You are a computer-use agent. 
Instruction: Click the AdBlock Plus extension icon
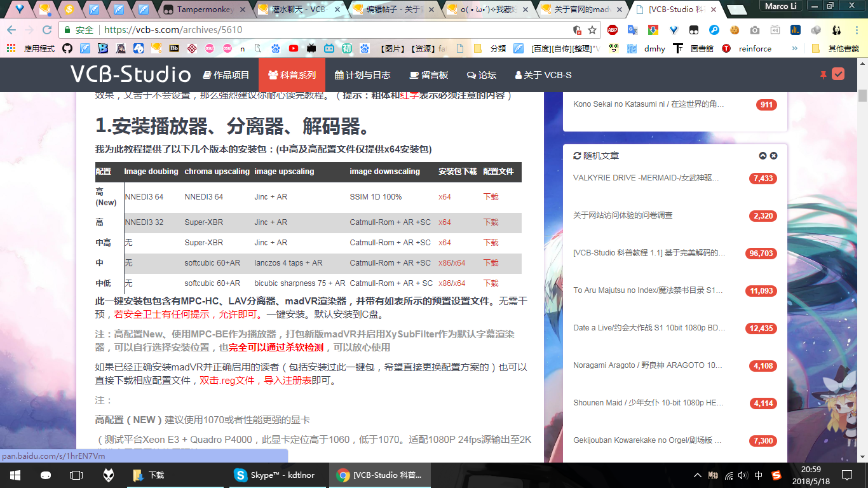pos(613,30)
